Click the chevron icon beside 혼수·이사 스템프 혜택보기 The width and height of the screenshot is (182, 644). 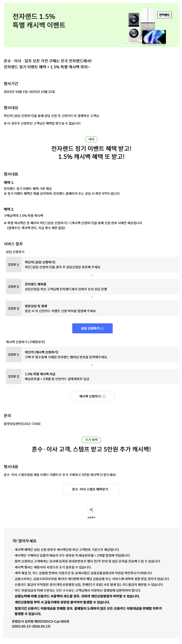click(110, 490)
